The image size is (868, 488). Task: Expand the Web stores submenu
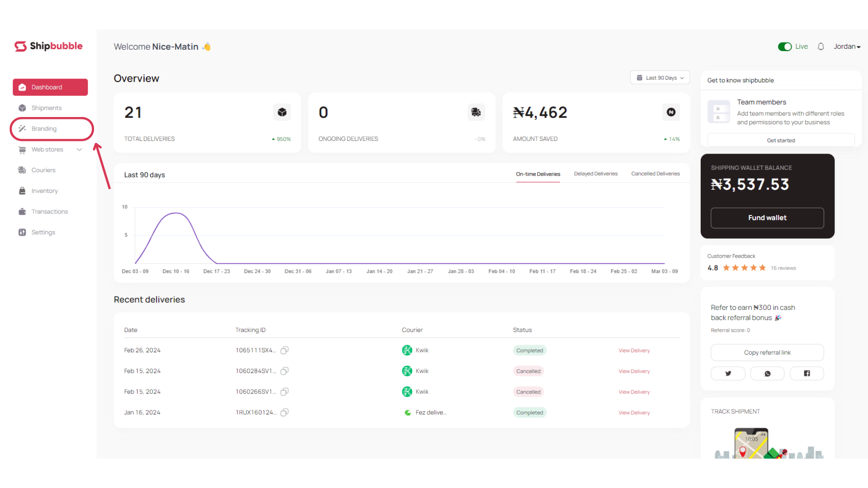79,150
